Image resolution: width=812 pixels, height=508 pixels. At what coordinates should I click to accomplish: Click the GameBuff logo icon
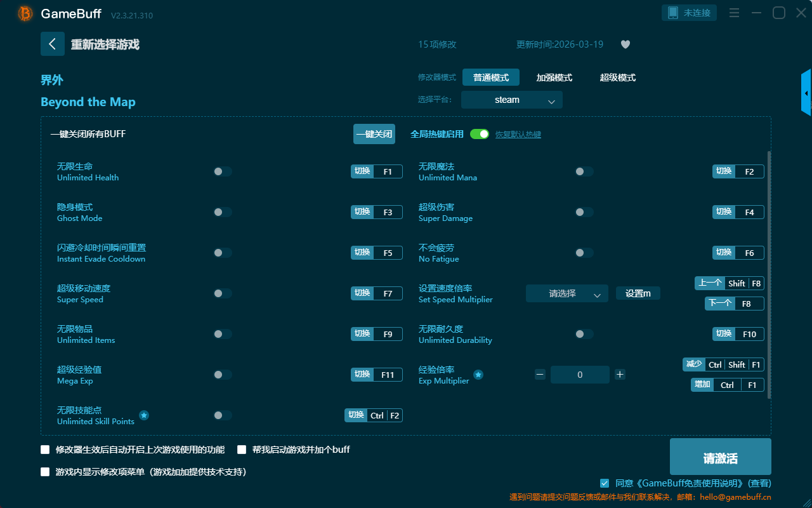(x=25, y=13)
